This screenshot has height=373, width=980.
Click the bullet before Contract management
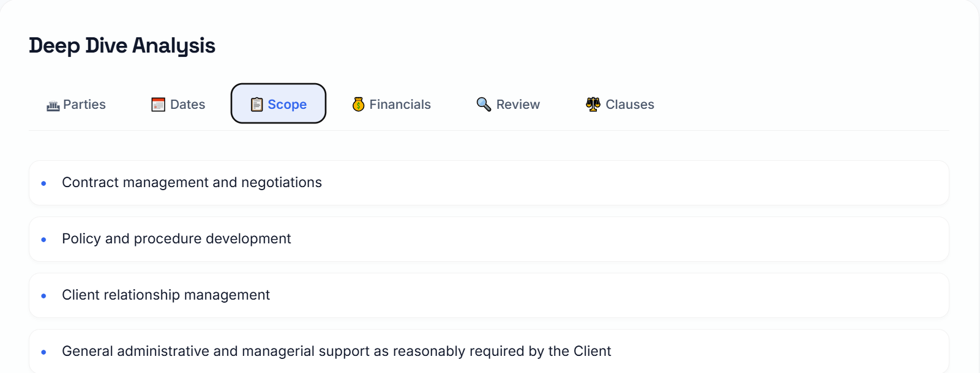coord(43,183)
